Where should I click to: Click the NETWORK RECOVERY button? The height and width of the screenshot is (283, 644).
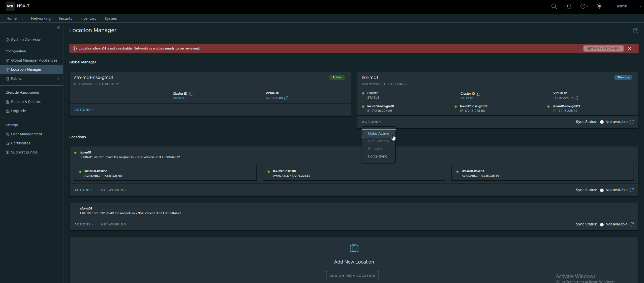(x=603, y=48)
